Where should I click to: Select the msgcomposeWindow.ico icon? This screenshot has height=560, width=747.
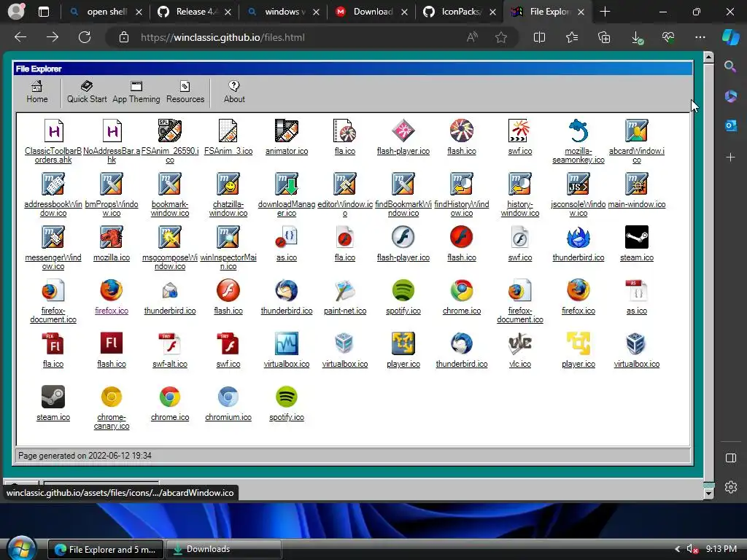tap(170, 237)
